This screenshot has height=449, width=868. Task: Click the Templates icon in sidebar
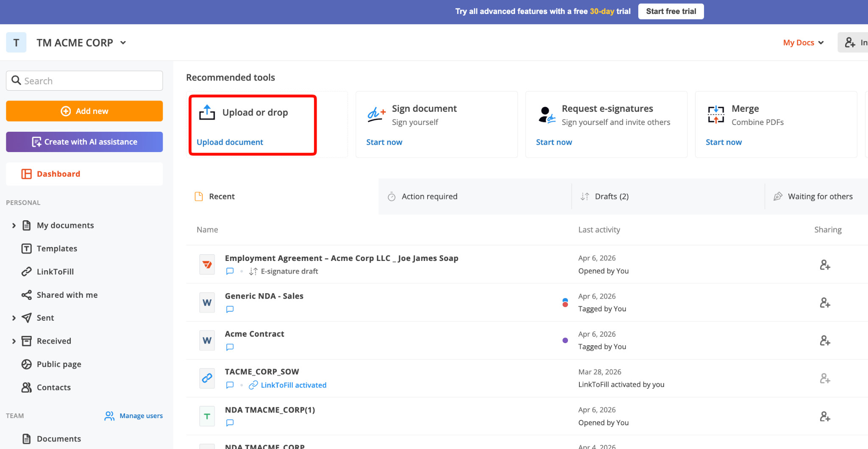[x=27, y=249]
